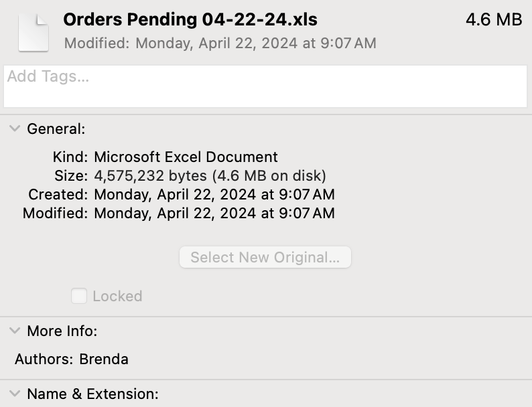Click the Add Tags input field
Image resolution: width=532 pixels, height=407 pixels.
[x=265, y=86]
